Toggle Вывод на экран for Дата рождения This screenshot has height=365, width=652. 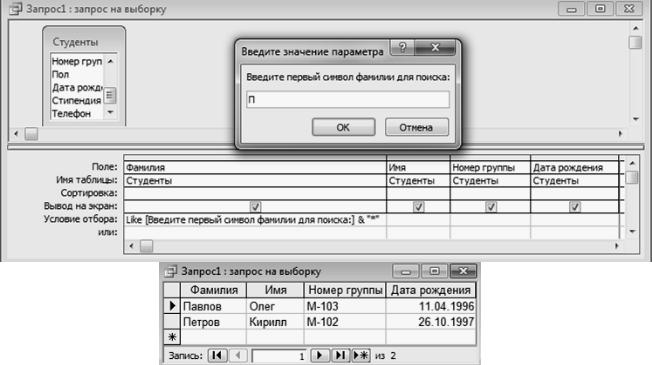pyautogui.click(x=575, y=206)
